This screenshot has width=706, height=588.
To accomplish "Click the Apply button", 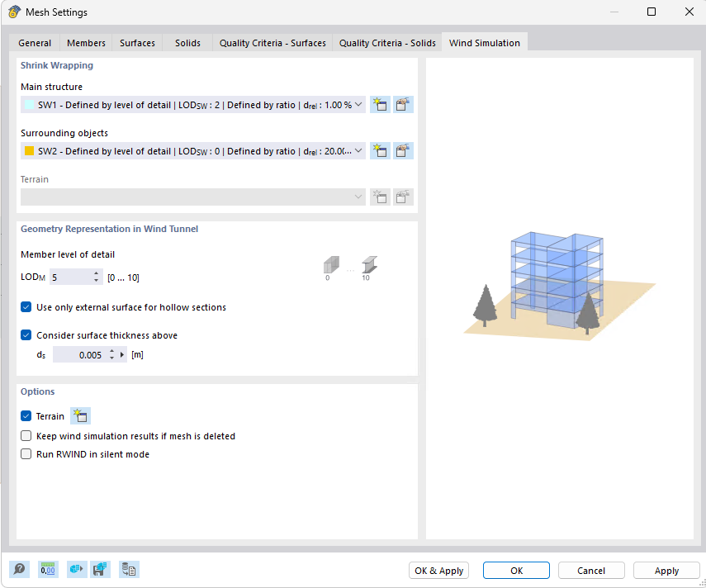I will click(666, 571).
